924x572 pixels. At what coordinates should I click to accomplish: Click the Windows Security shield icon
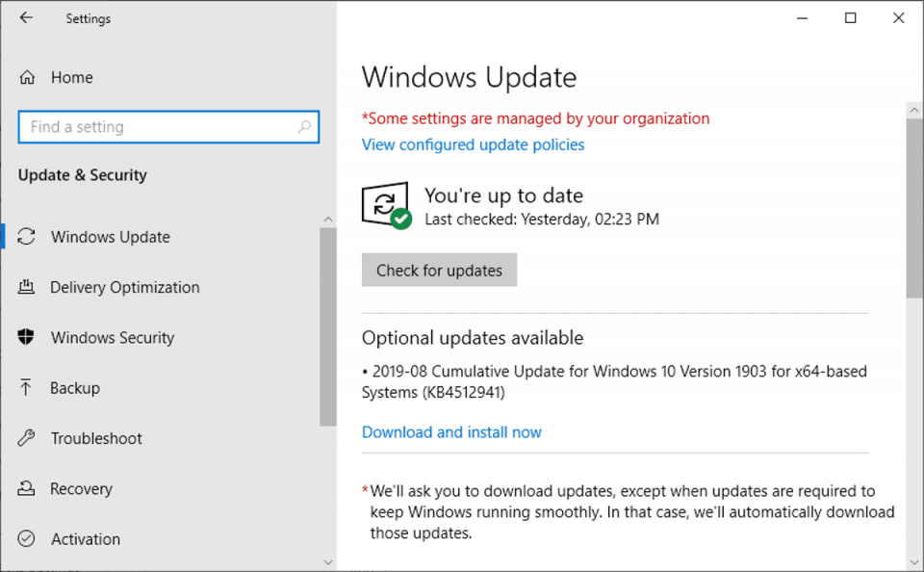26,337
